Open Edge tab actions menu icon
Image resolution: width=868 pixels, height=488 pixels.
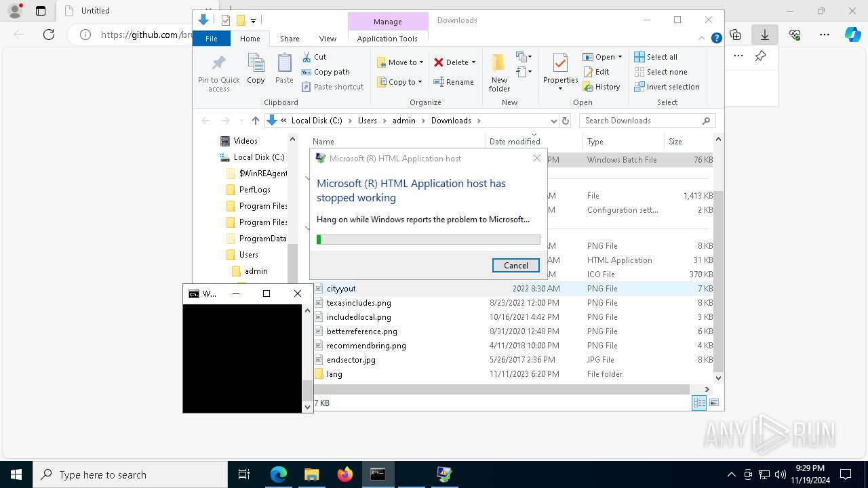[41, 11]
